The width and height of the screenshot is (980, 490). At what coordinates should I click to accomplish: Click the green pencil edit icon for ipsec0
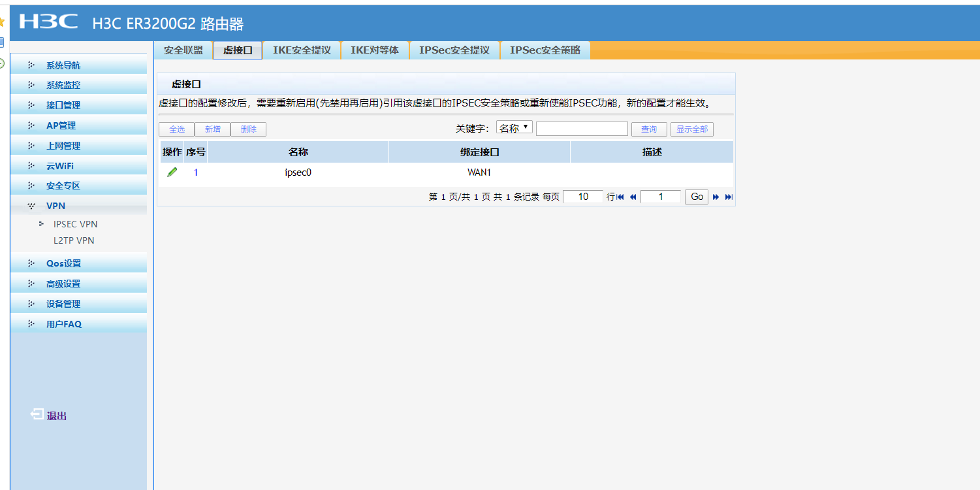pyautogui.click(x=172, y=172)
